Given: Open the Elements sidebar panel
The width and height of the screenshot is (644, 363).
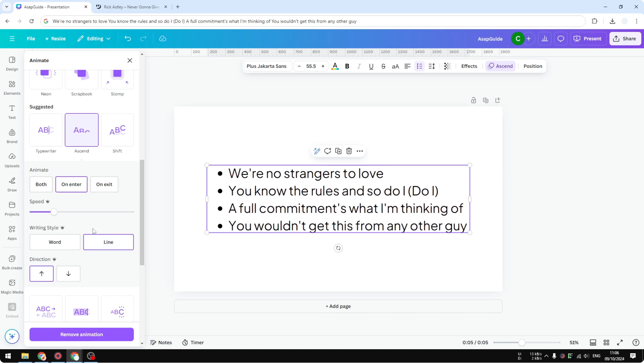Looking at the screenshot, I should pyautogui.click(x=12, y=88).
